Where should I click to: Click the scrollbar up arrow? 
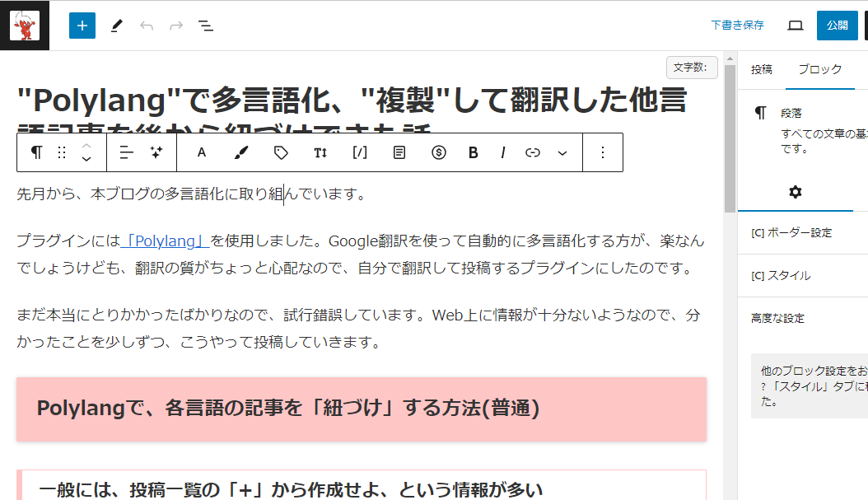click(x=730, y=58)
